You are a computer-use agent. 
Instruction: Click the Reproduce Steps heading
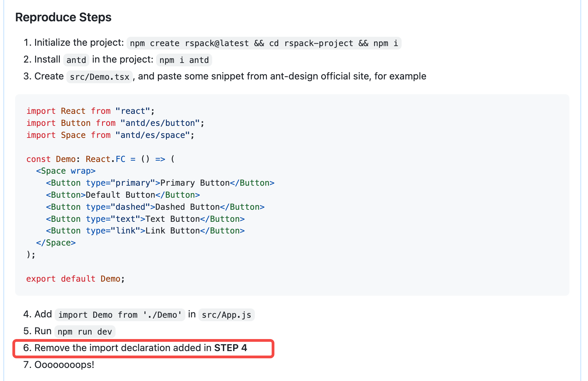[63, 17]
